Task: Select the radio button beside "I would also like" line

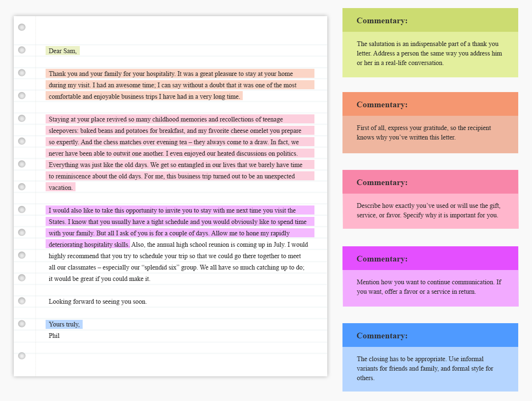Action: tap(21, 210)
